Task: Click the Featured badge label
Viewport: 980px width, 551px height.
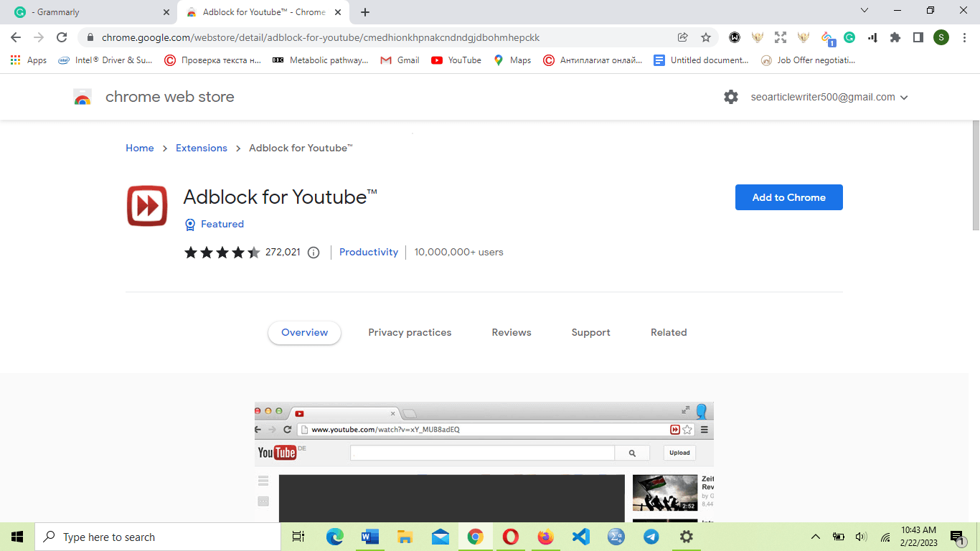Action: coord(222,224)
